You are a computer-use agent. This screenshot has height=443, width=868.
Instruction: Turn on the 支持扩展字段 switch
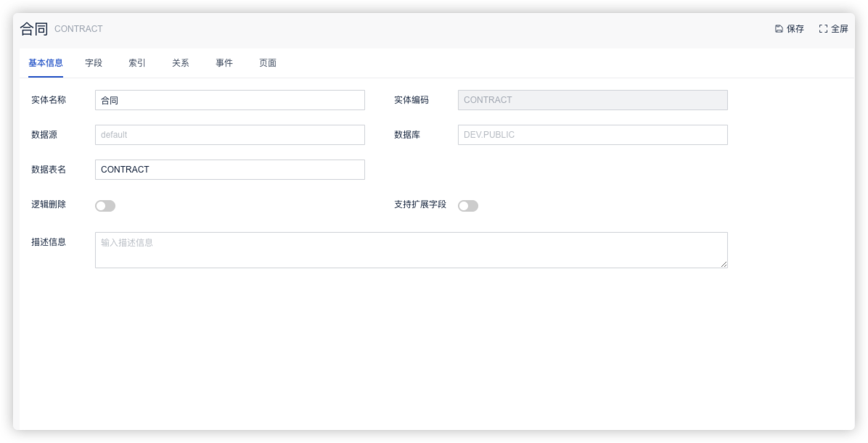point(468,206)
